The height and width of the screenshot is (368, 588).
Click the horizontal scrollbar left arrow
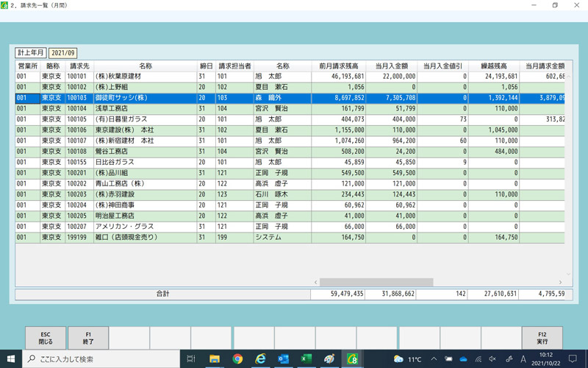[316, 282]
